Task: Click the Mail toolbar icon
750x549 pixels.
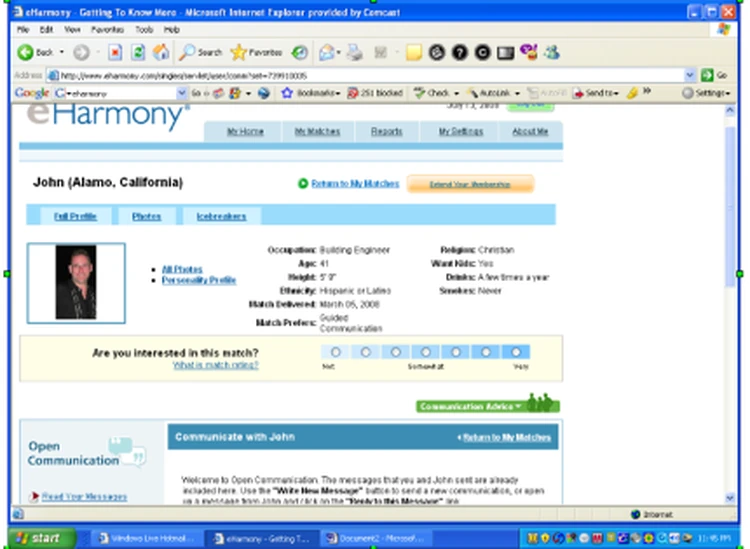Action: point(327,52)
